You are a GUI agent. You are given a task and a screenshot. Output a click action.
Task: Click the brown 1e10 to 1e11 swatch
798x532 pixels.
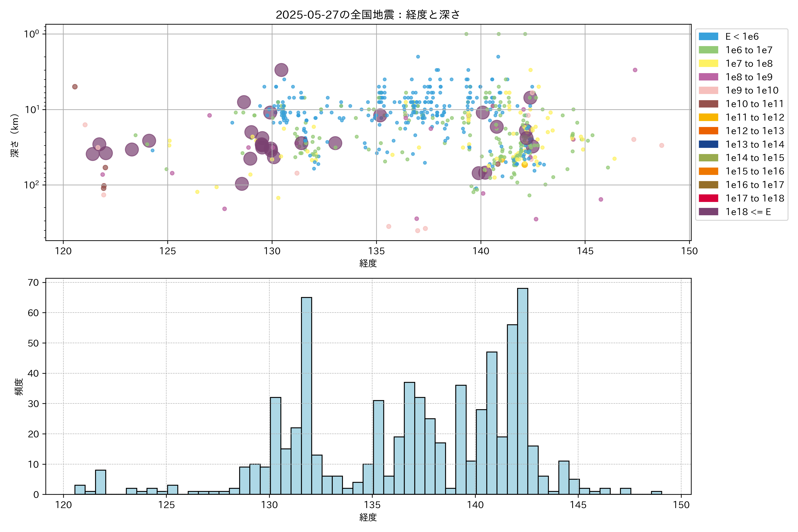pyautogui.click(x=708, y=104)
